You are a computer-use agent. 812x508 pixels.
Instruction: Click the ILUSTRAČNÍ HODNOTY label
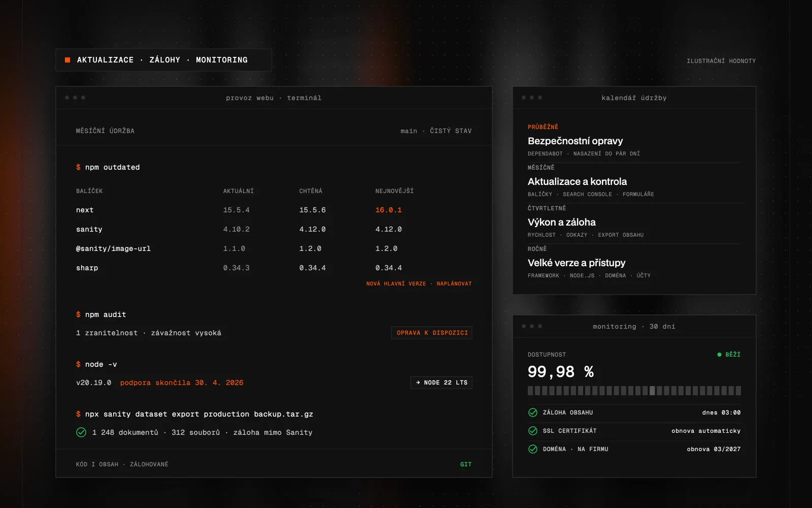coord(721,61)
